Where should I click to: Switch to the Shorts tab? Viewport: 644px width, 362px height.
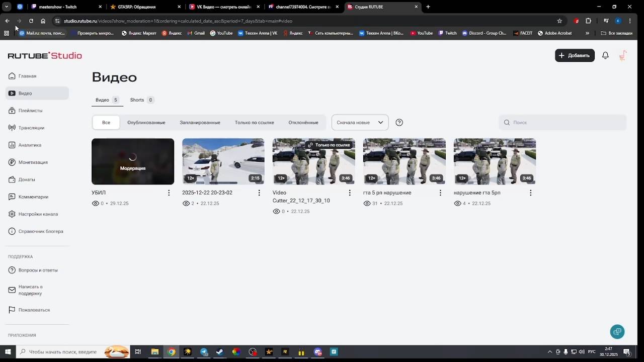(142, 100)
